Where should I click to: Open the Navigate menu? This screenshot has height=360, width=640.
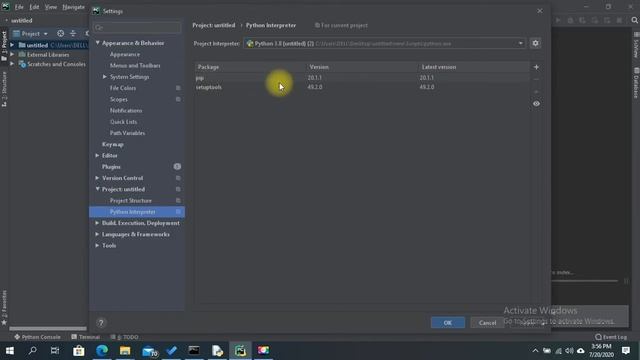click(x=73, y=7)
